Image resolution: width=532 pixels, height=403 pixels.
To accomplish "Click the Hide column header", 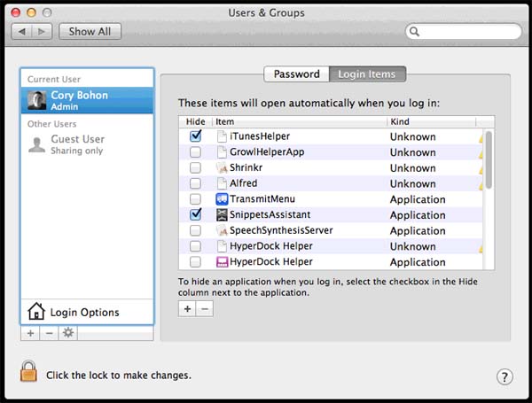I will [196, 121].
